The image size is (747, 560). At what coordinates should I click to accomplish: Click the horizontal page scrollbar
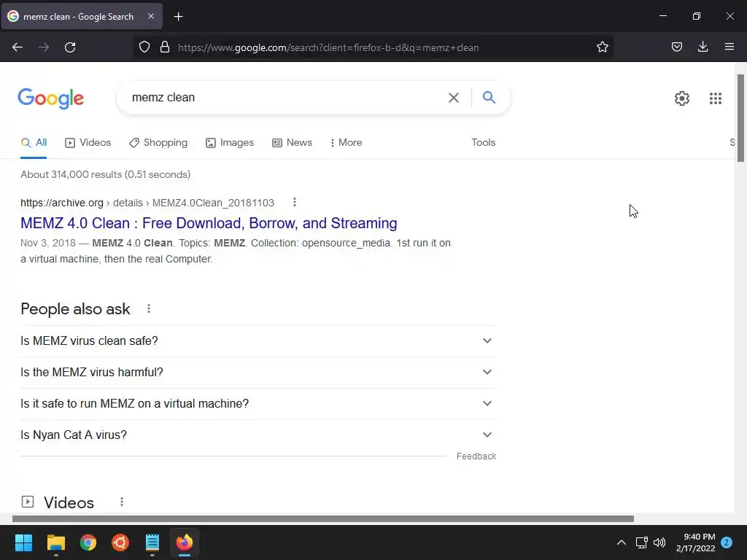point(323,518)
